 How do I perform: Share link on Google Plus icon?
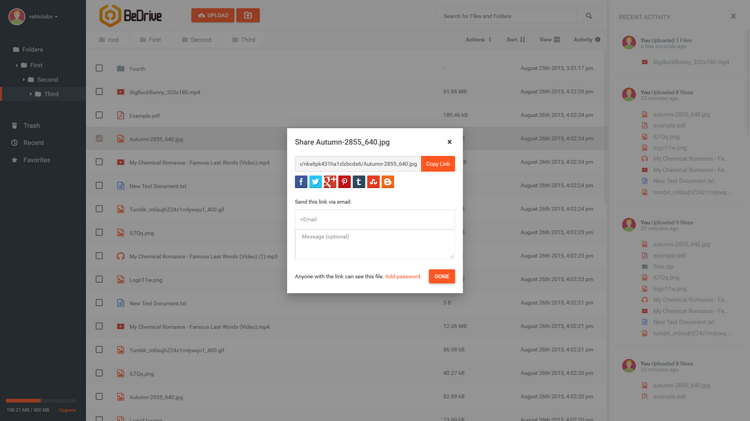point(330,182)
